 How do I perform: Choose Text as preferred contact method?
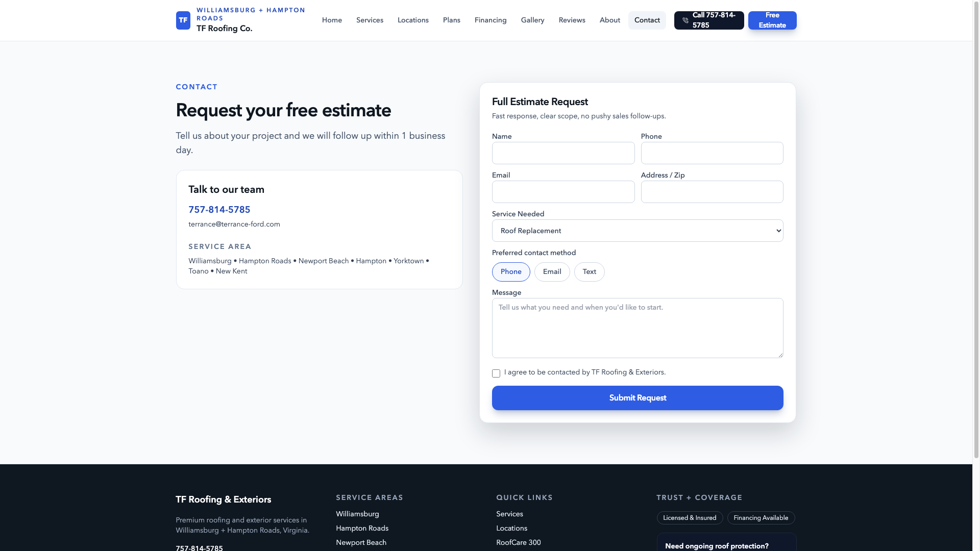click(x=589, y=272)
